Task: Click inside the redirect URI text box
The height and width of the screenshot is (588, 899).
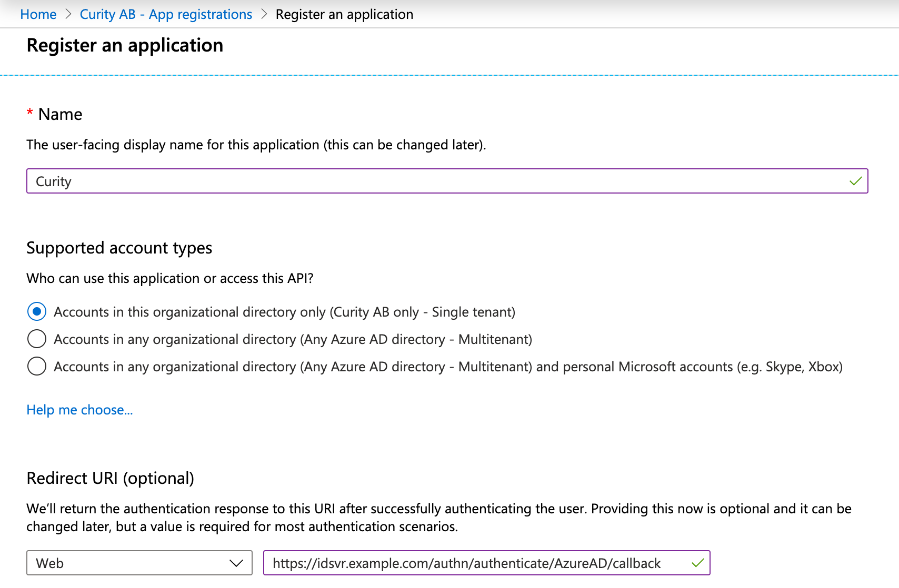Action: pyautogui.click(x=474, y=563)
